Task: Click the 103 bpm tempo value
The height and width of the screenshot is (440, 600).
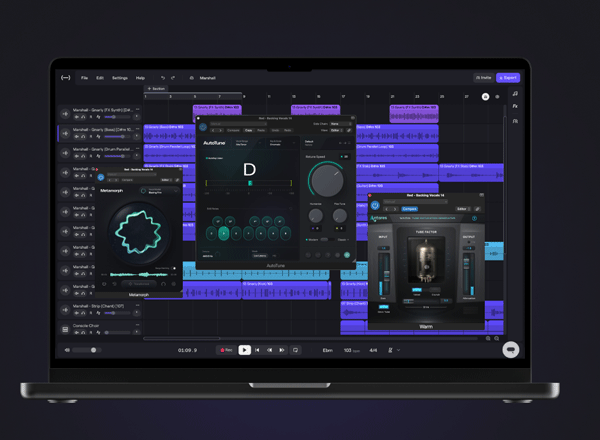Action: coord(351,350)
